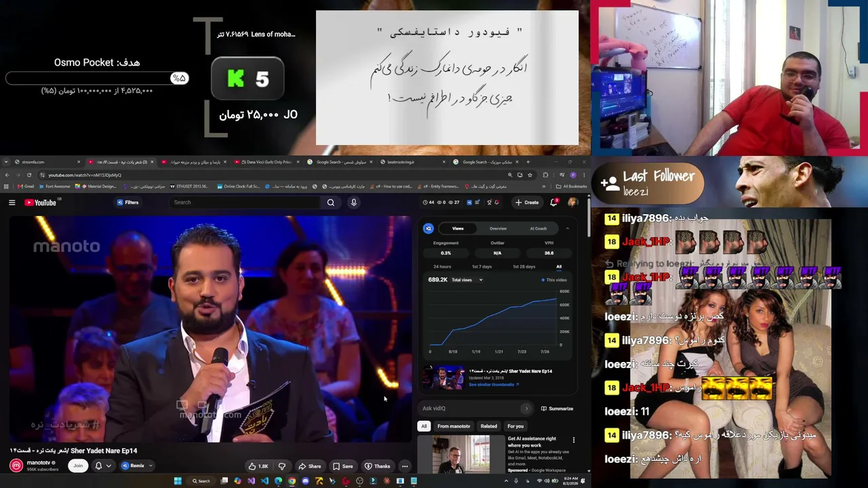Save the video to a playlist
This screenshot has width=868, height=488.
pyautogui.click(x=343, y=466)
